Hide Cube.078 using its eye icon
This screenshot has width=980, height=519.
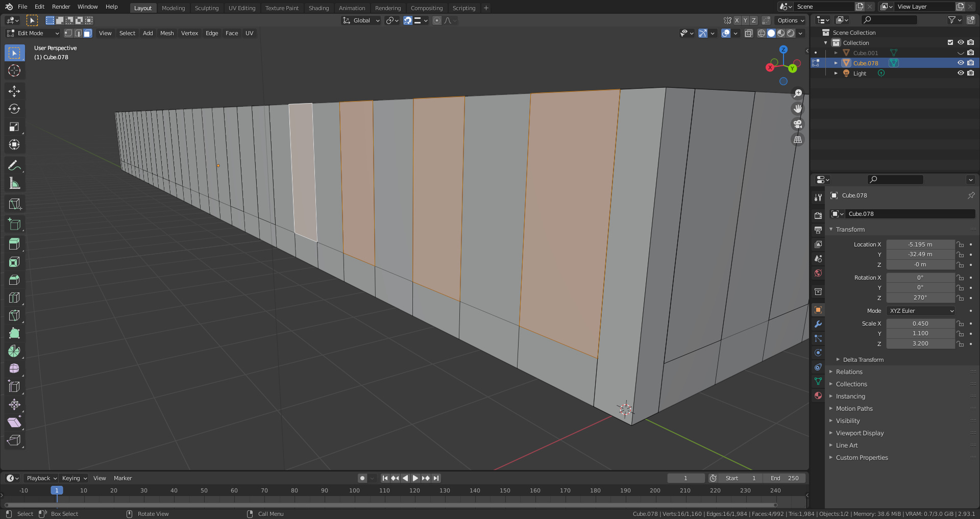tap(960, 63)
